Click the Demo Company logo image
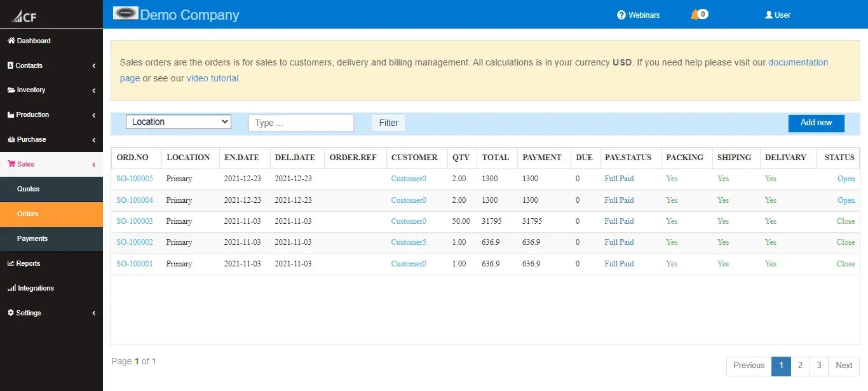 125,13
